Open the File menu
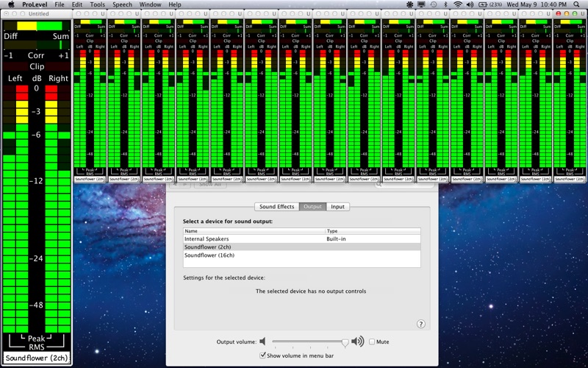This screenshot has width=588, height=368. coord(60,4)
